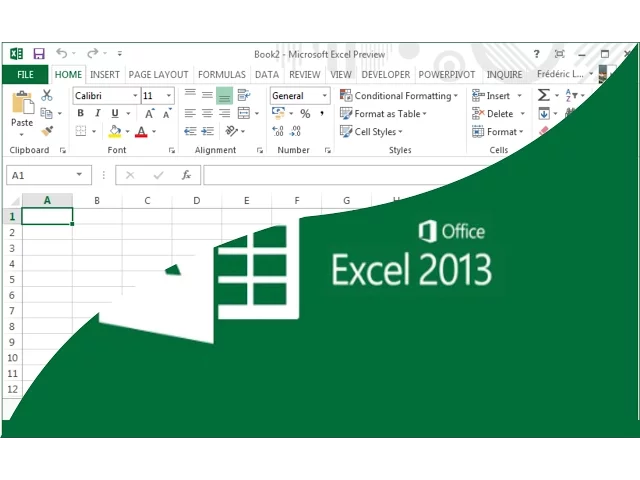Click the Help question mark icon

536,54
